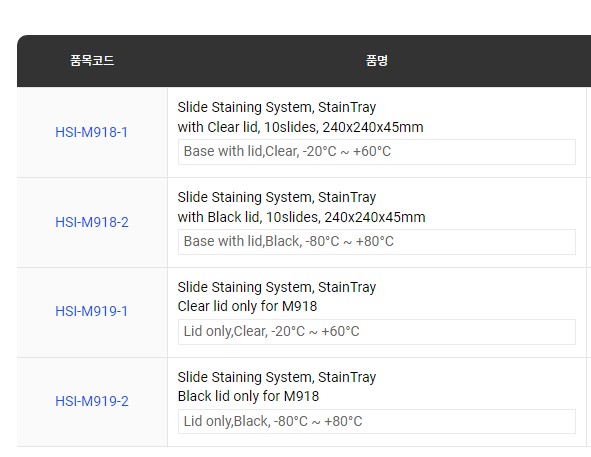Click the 품목코드 column header
The height and width of the screenshot is (457, 591).
pos(92,60)
